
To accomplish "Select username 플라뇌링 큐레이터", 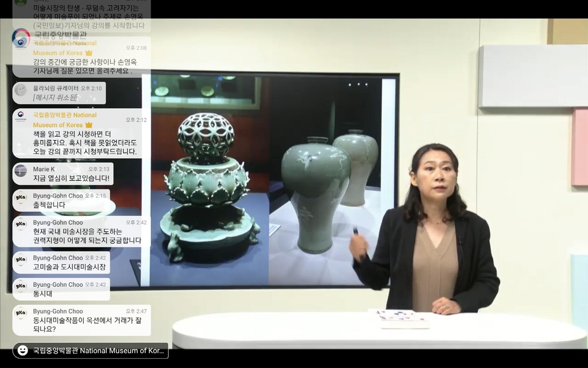I will tap(56, 88).
